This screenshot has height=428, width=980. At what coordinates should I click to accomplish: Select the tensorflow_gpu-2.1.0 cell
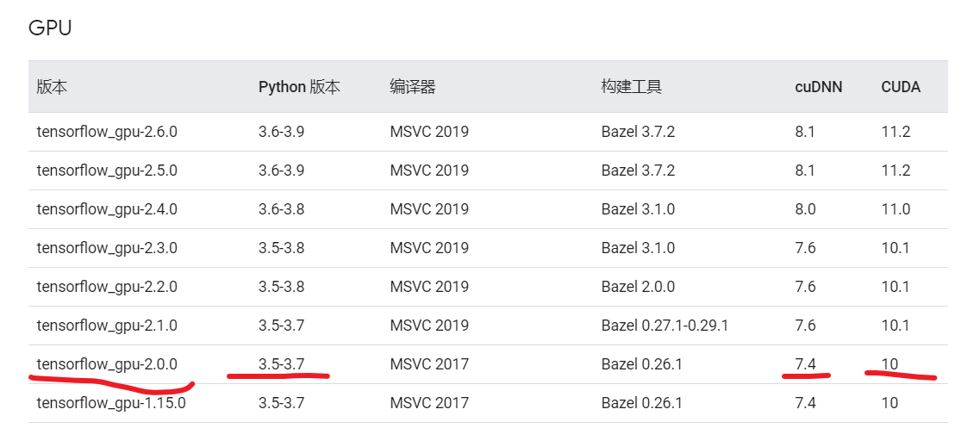(107, 326)
